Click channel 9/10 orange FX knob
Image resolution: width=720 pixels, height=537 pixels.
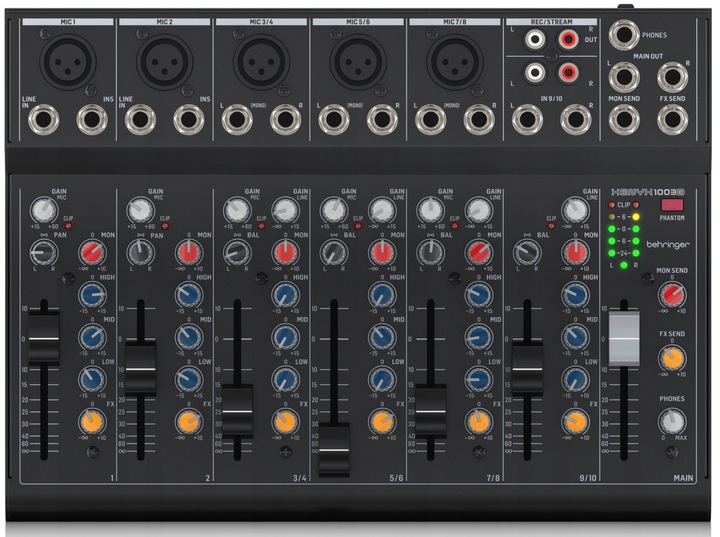tap(576, 422)
